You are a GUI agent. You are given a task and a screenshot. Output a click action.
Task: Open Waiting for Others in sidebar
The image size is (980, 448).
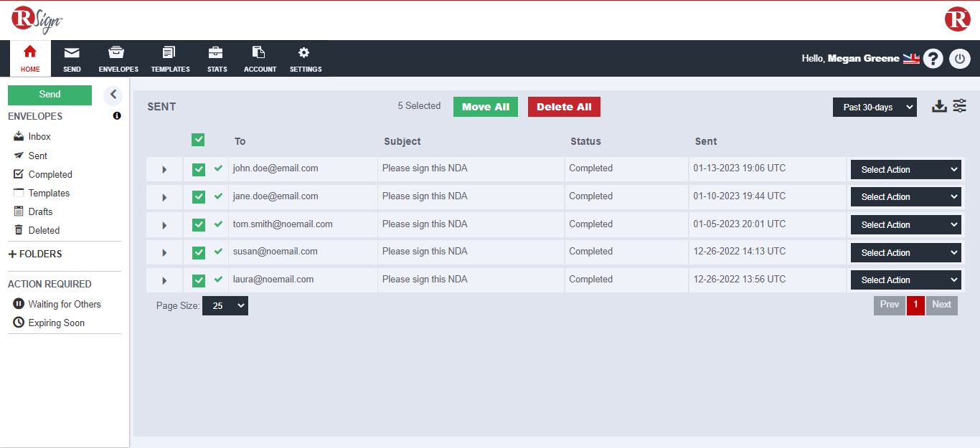point(64,304)
